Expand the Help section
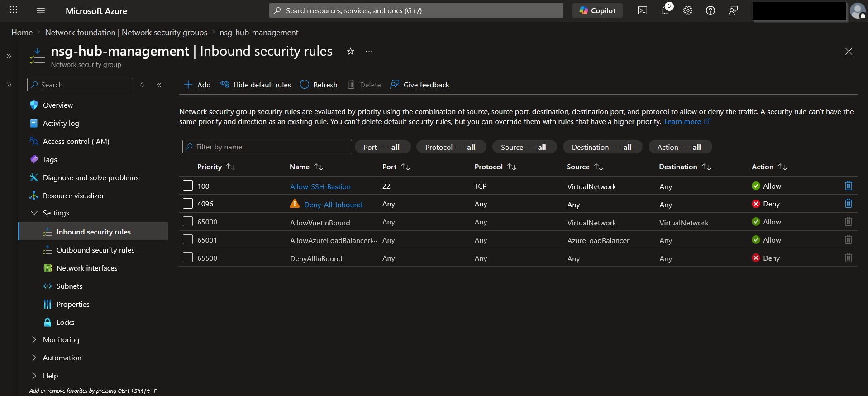 (34, 376)
